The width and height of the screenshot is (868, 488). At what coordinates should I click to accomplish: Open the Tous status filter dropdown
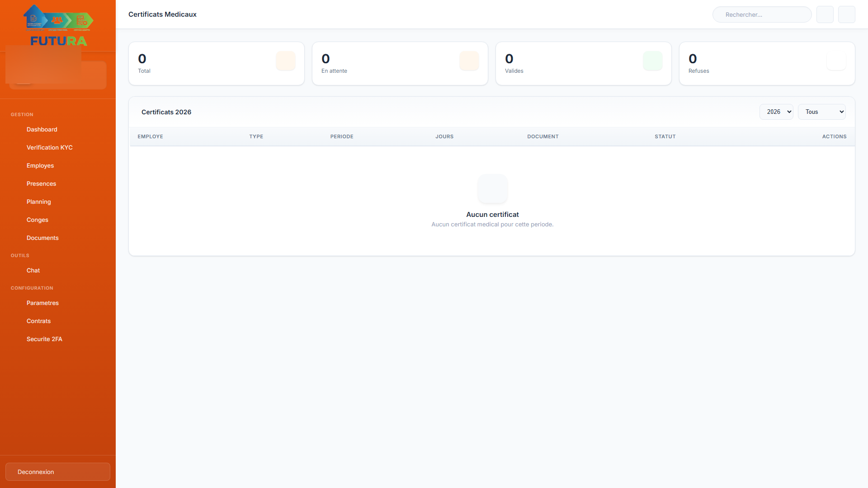tap(821, 112)
